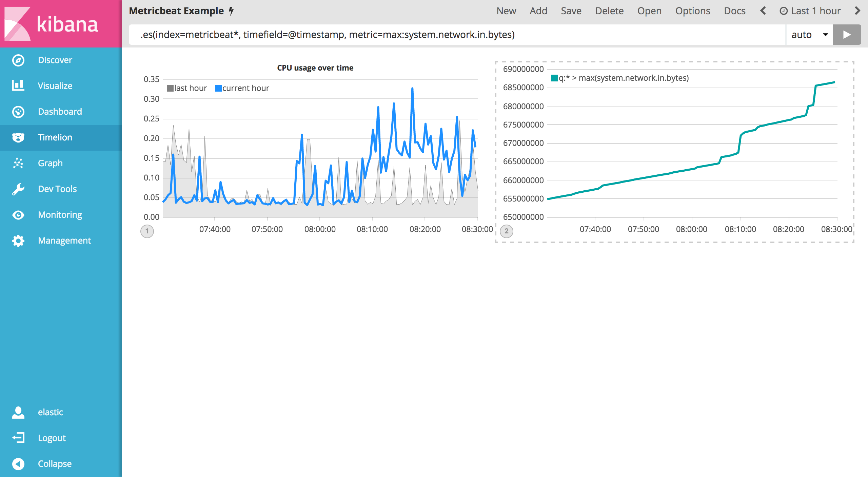This screenshot has width=868, height=477.
Task: Open Management gear icon
Action: (18, 241)
